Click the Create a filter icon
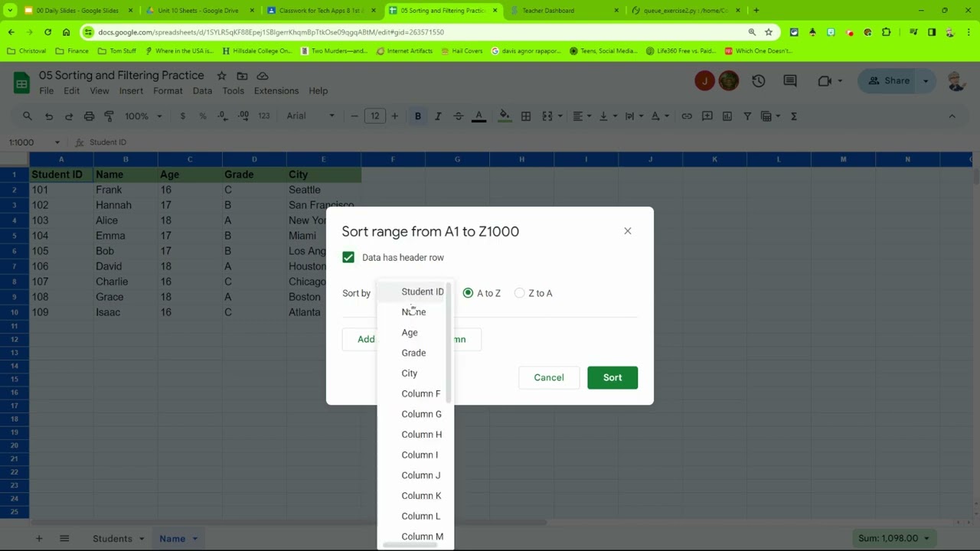Image resolution: width=980 pixels, height=551 pixels. tap(747, 116)
